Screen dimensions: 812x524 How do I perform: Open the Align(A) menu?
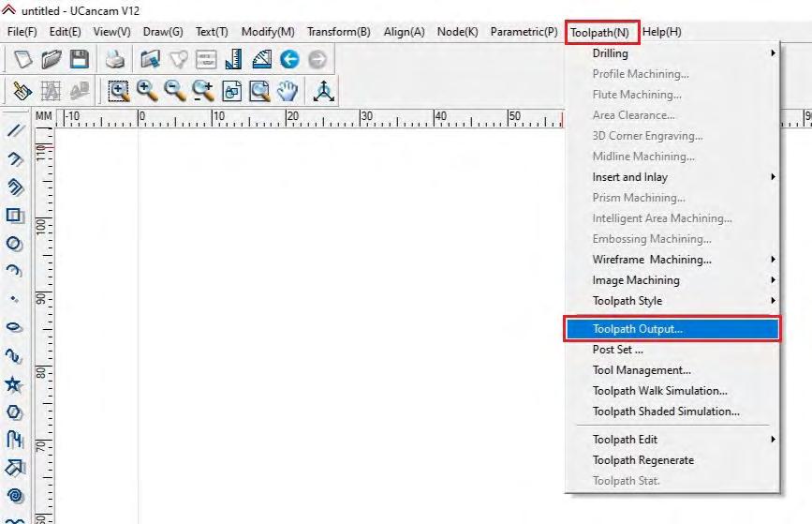point(404,32)
